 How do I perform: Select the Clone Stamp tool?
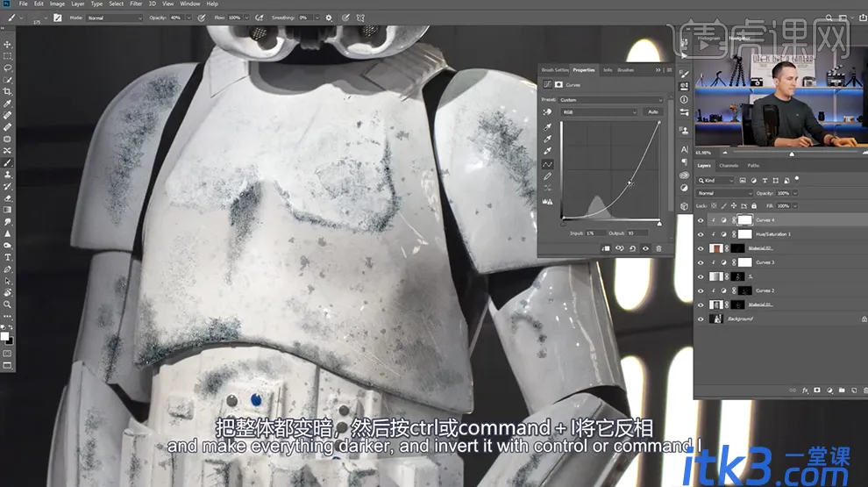coord(7,175)
